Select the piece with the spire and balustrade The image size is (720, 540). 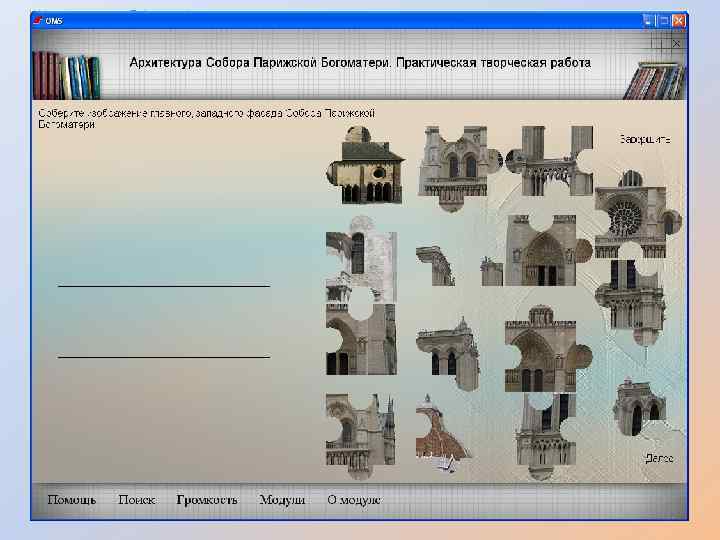pyautogui.click(x=361, y=435)
